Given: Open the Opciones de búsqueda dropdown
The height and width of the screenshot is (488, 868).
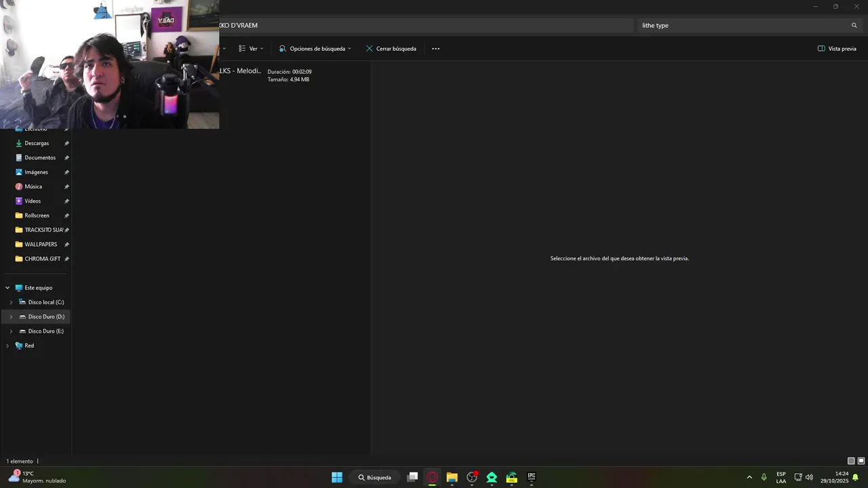Looking at the screenshot, I should (315, 49).
